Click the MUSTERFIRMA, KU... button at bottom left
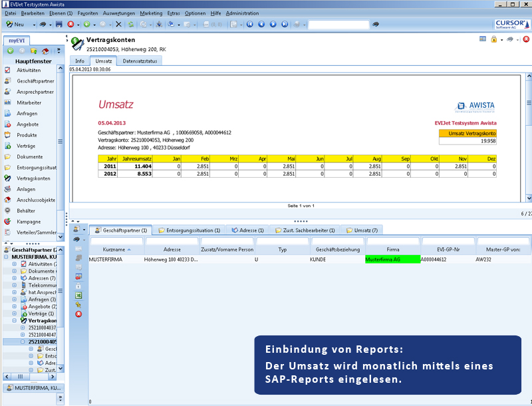532x406 pixels. 33,387
